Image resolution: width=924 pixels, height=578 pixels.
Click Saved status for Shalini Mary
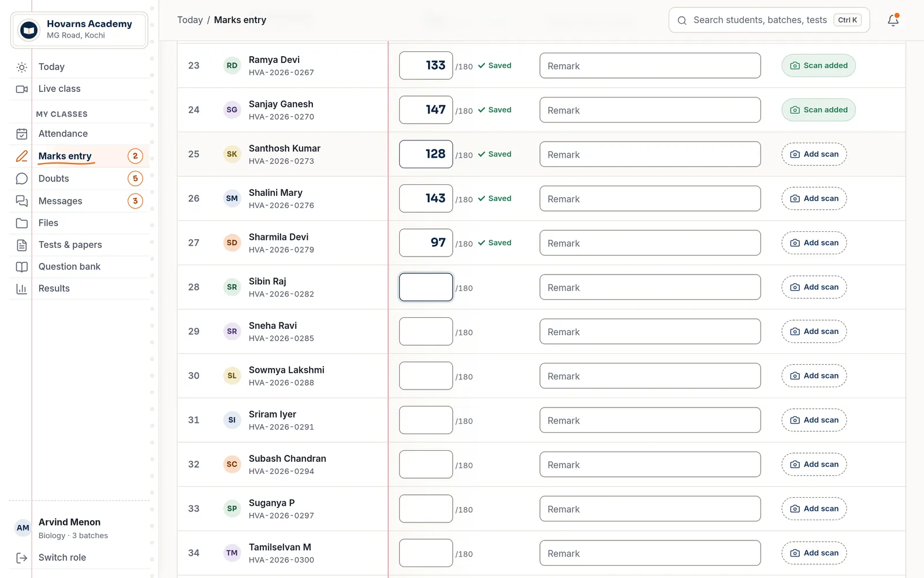tap(495, 199)
